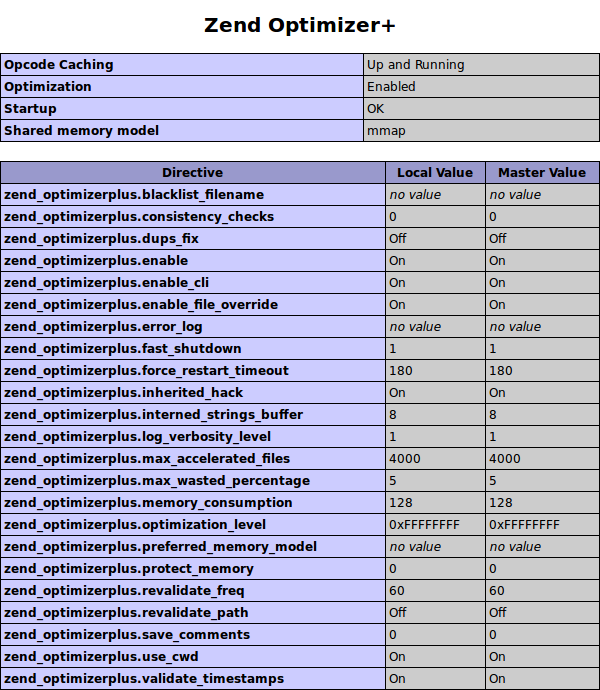Click the Local Value of inherited_hack
Viewport: 600px width, 690px height.
[397, 393]
